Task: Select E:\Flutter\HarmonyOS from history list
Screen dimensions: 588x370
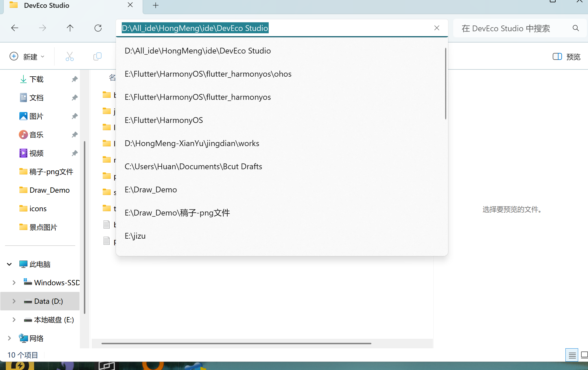Action: pos(164,120)
